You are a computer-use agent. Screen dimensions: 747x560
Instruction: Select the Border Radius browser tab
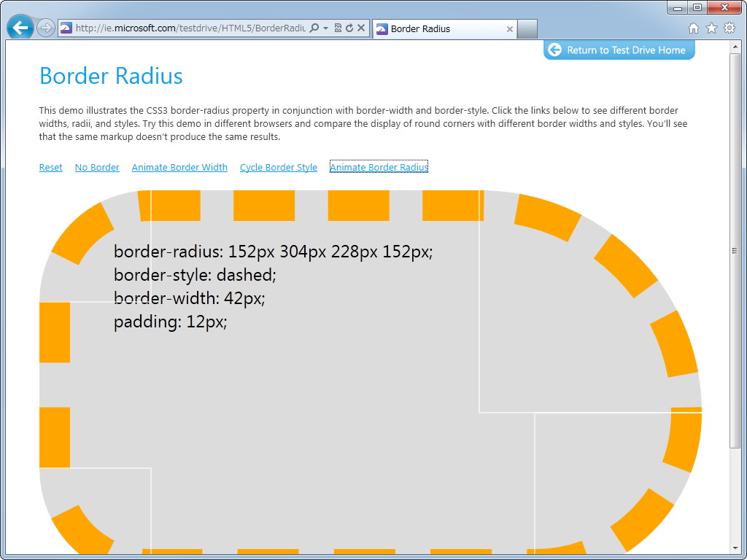pos(444,29)
